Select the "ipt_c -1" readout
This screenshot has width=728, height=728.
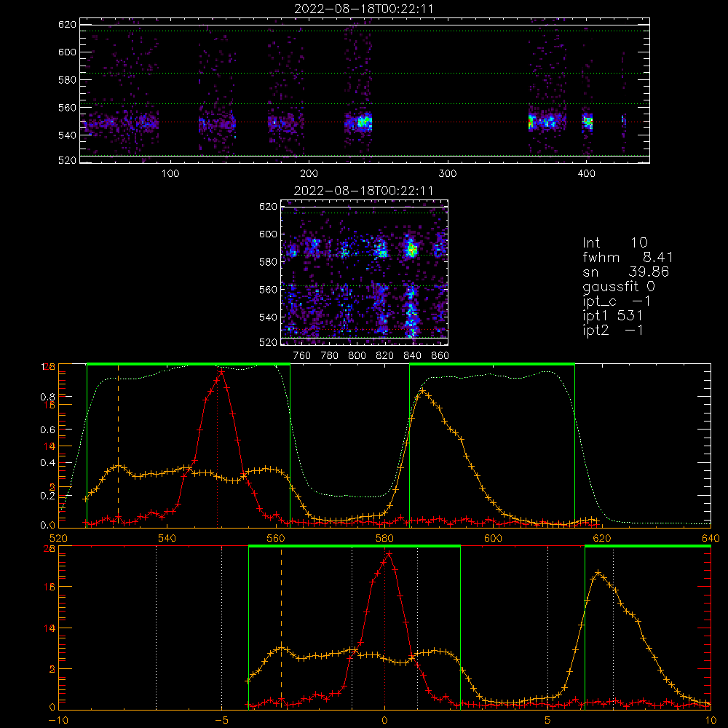pos(617,301)
